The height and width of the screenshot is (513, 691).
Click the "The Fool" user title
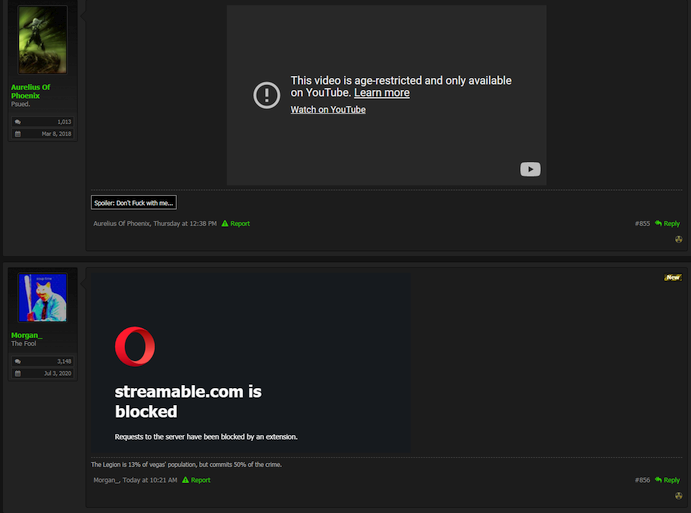(23, 344)
